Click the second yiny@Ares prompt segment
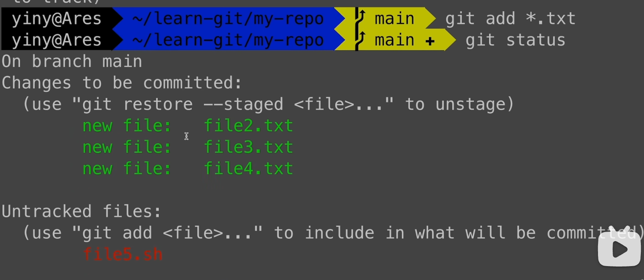The image size is (644, 280). [57, 40]
